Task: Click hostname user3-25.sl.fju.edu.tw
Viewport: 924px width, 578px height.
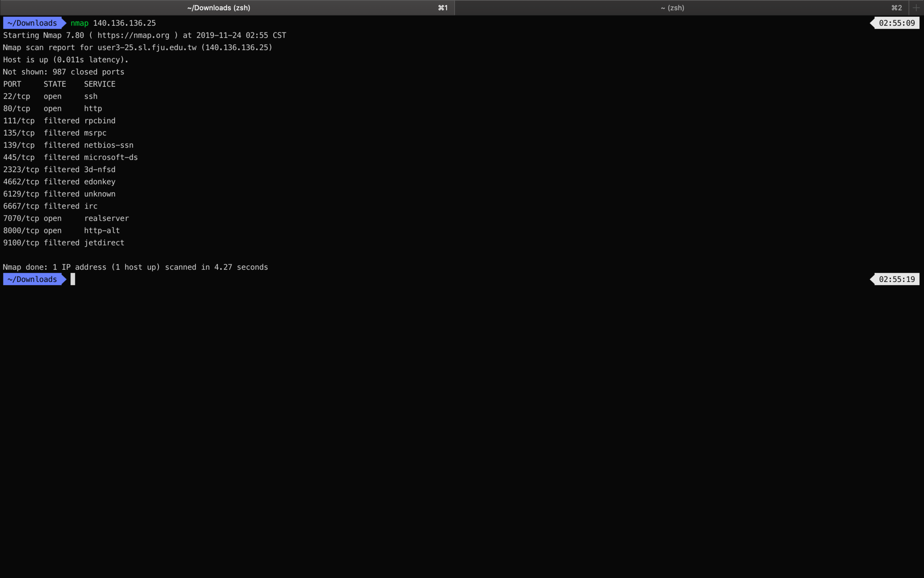Action: (147, 48)
